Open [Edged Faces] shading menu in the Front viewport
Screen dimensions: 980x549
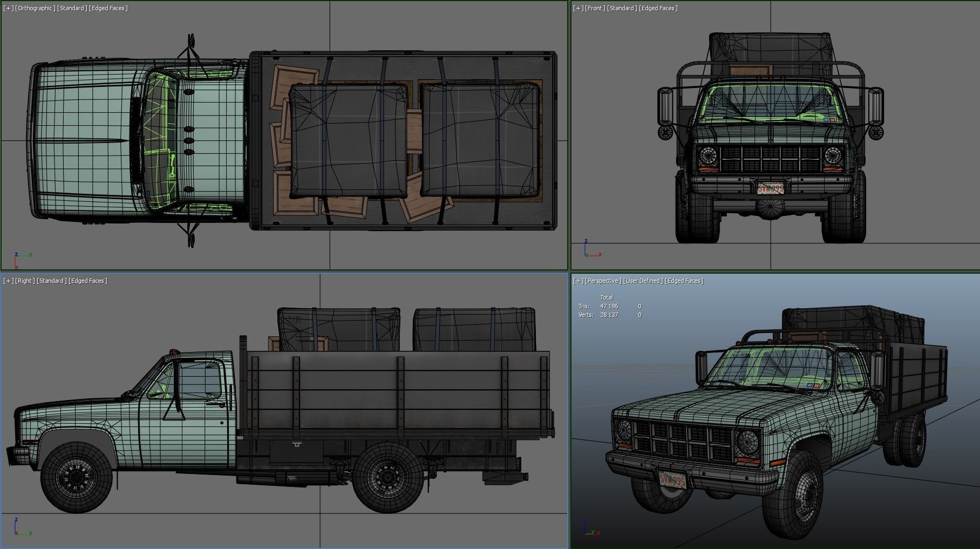coord(659,8)
